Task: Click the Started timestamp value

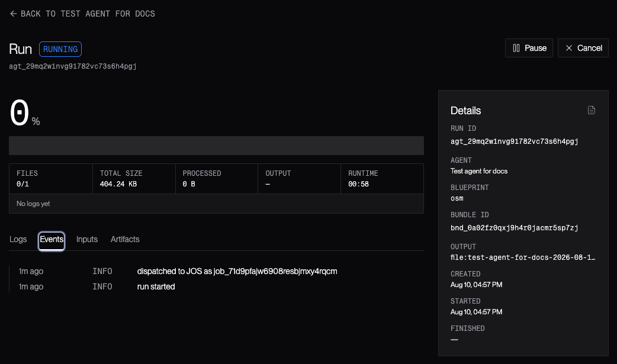Action: click(476, 312)
